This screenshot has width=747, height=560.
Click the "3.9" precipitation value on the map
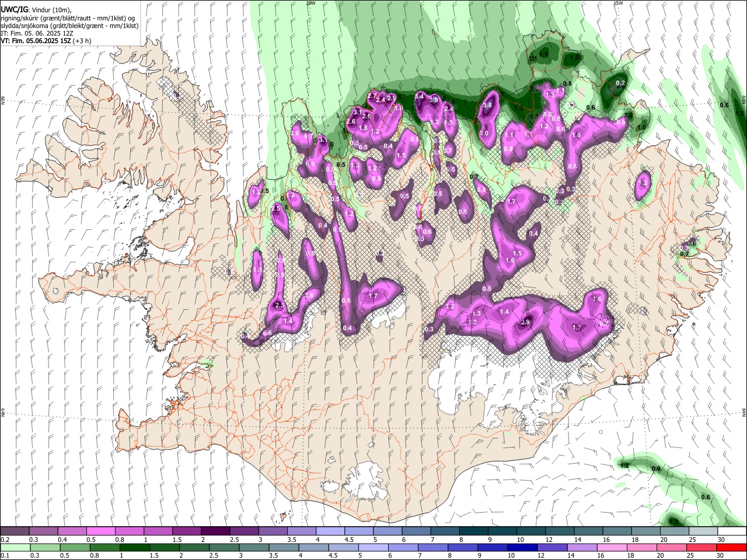(x=434, y=100)
